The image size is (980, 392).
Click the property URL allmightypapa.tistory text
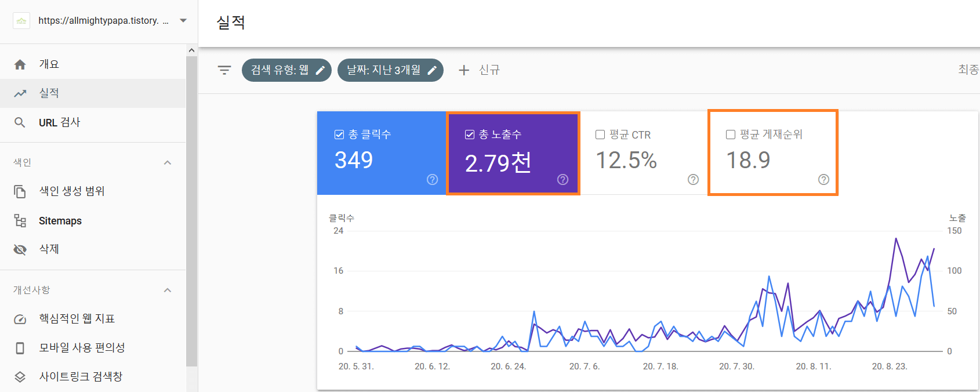click(x=103, y=21)
